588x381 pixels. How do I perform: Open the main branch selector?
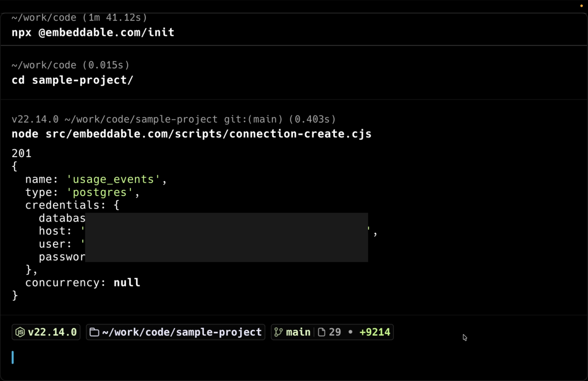pos(298,332)
